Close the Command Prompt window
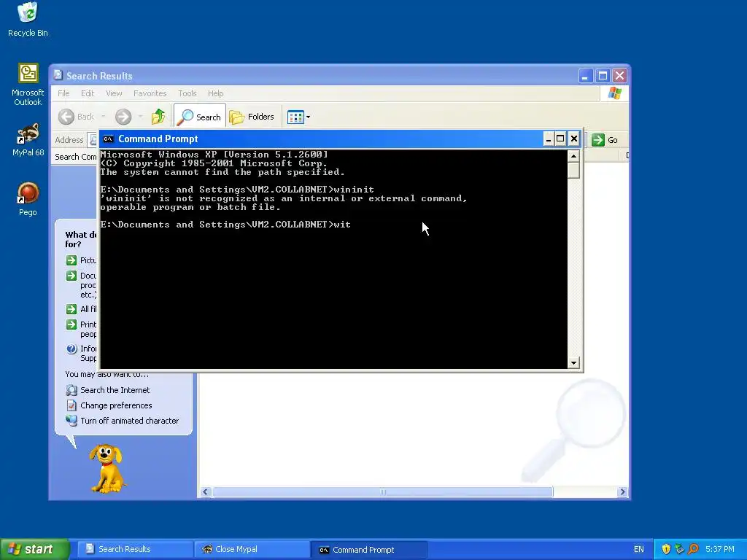Screen dimensions: 747x560 [x=574, y=139]
